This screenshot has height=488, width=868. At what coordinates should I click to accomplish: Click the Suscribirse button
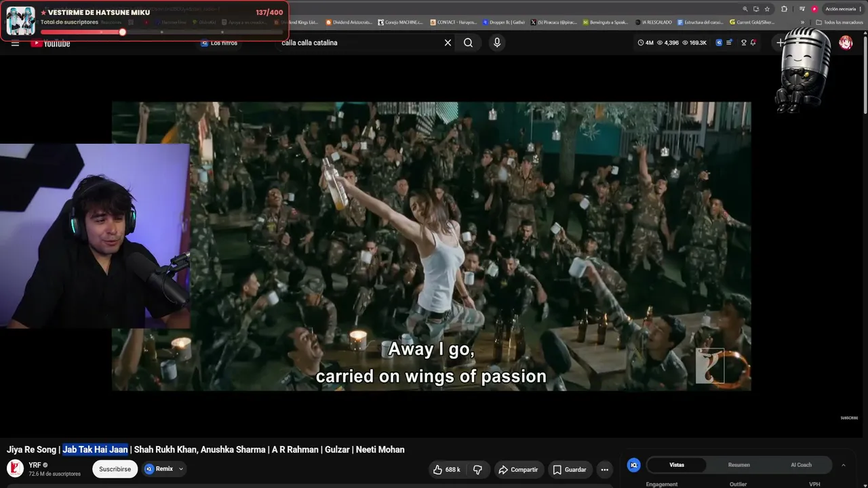115,469
